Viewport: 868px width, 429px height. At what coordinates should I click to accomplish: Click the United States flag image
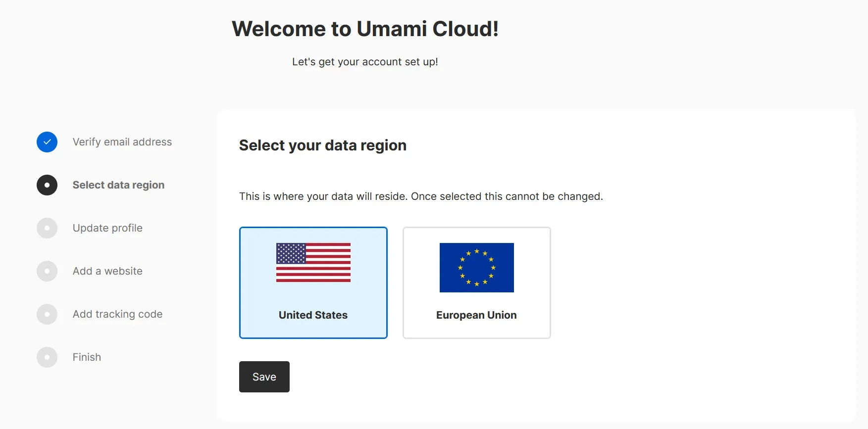[313, 263]
